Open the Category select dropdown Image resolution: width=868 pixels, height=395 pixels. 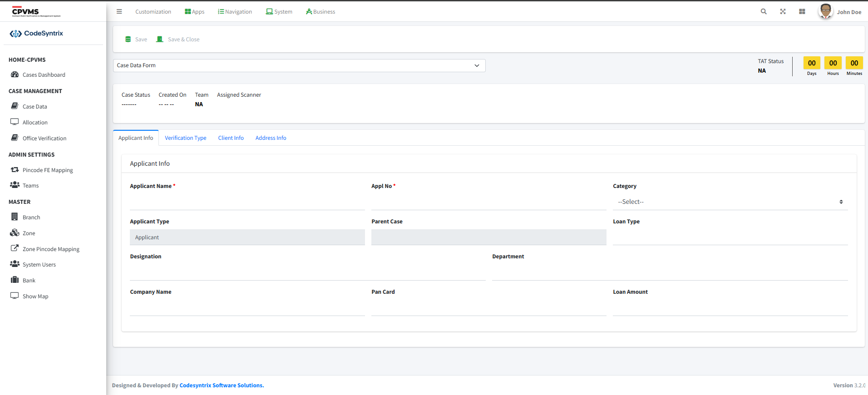click(x=730, y=202)
